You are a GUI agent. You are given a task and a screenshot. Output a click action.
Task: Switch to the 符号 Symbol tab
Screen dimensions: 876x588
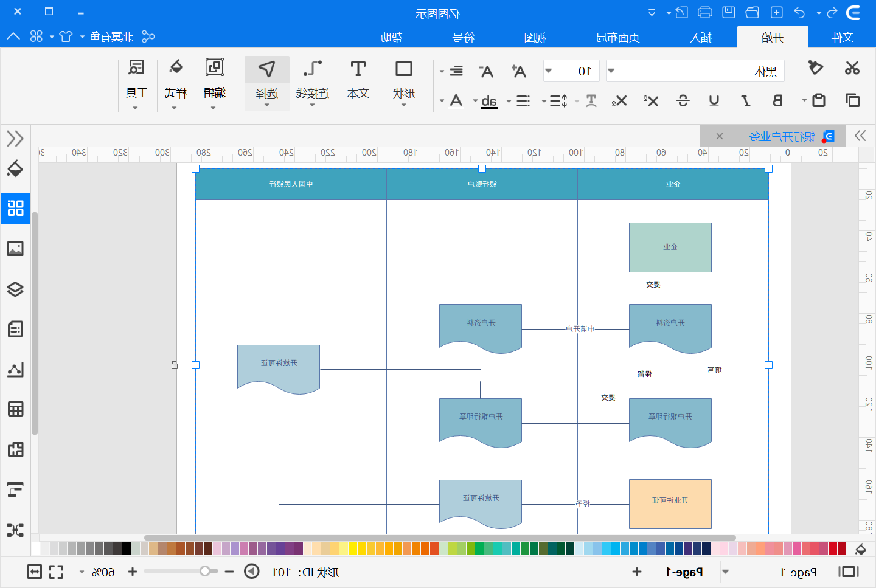point(464,37)
